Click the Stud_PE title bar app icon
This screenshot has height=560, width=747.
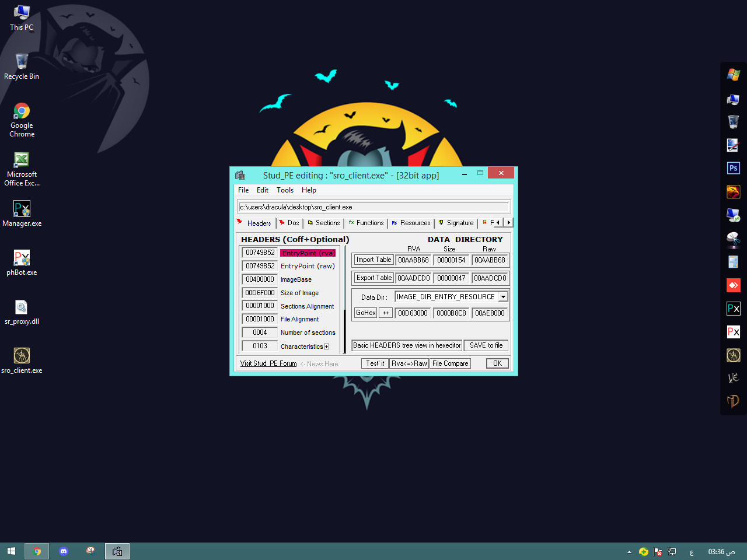240,175
